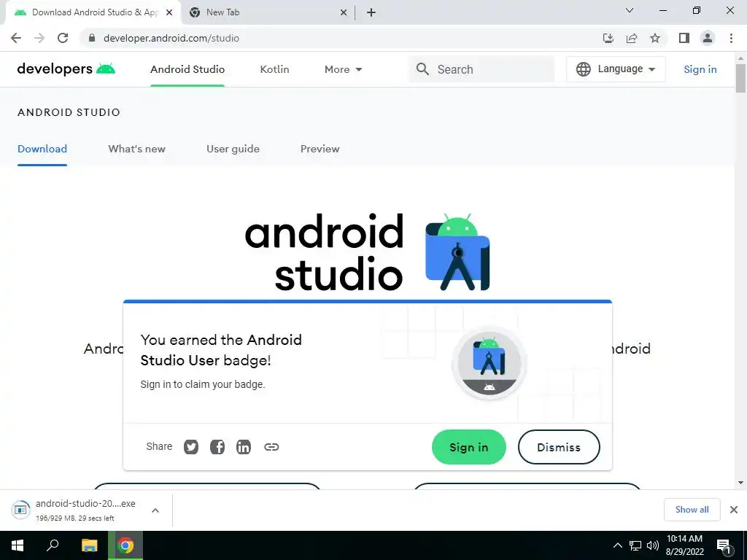This screenshot has height=560, width=747.
Task: Bookmark this page with star icon
Action: point(655,38)
